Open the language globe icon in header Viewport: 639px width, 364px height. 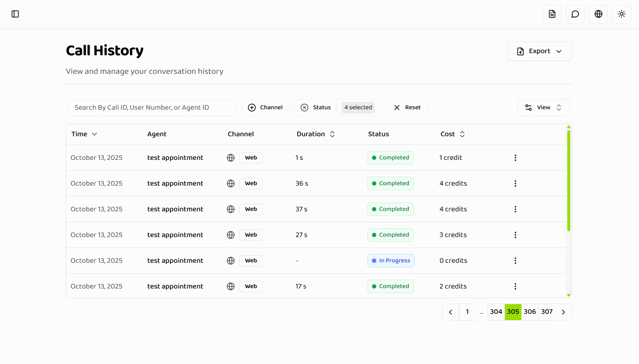[x=598, y=14]
